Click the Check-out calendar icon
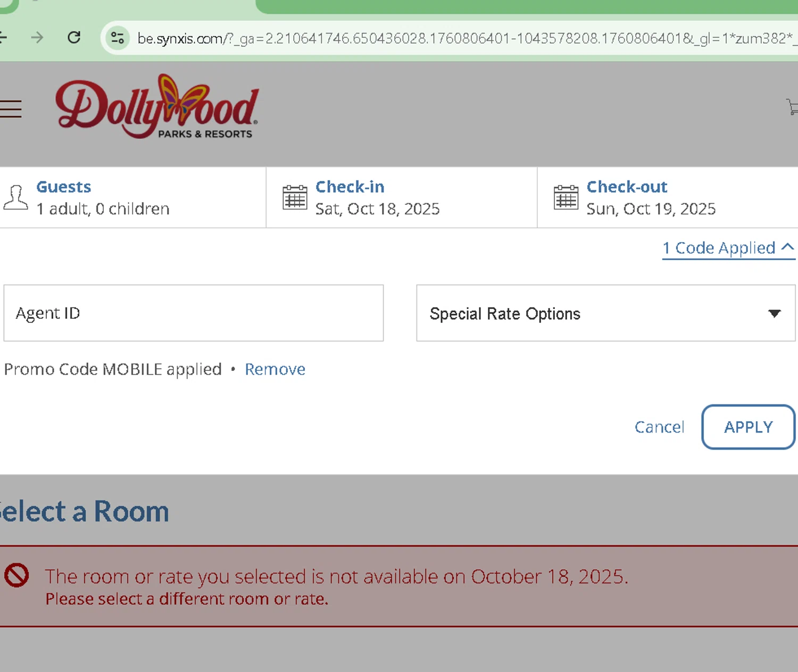This screenshot has height=672, width=798. pyautogui.click(x=566, y=197)
